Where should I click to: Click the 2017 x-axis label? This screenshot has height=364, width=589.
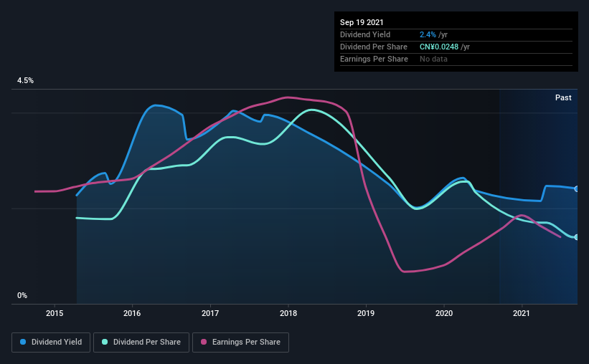(x=210, y=313)
